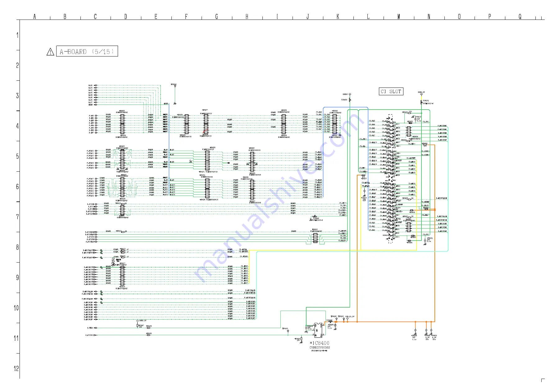The height and width of the screenshot is (392, 555).
Task: Click row number 2 in left ruler
Action: click(17, 65)
